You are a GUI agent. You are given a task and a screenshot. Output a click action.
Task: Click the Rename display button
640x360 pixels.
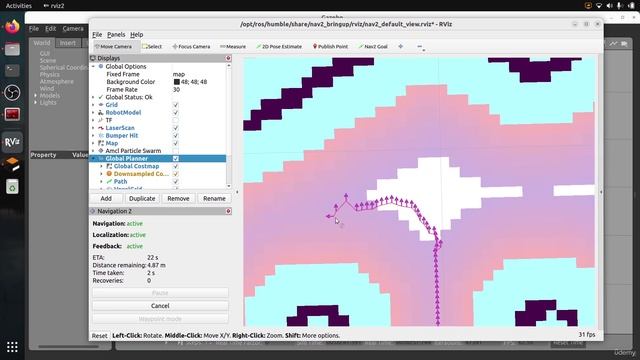[x=214, y=198]
